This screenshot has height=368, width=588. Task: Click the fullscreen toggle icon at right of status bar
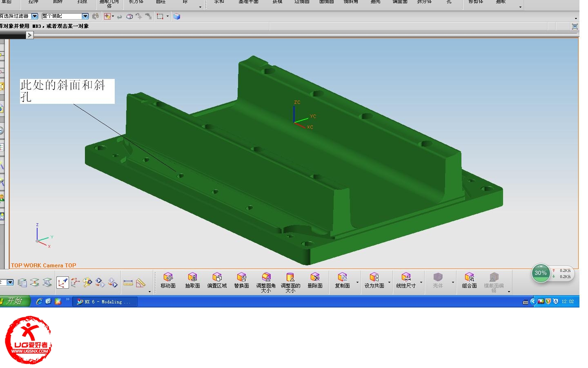pos(575,27)
